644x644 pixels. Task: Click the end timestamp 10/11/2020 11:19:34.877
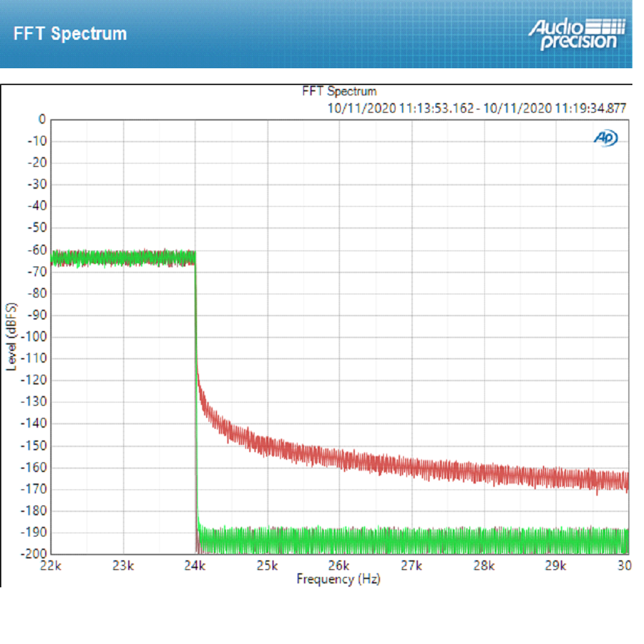point(554,108)
